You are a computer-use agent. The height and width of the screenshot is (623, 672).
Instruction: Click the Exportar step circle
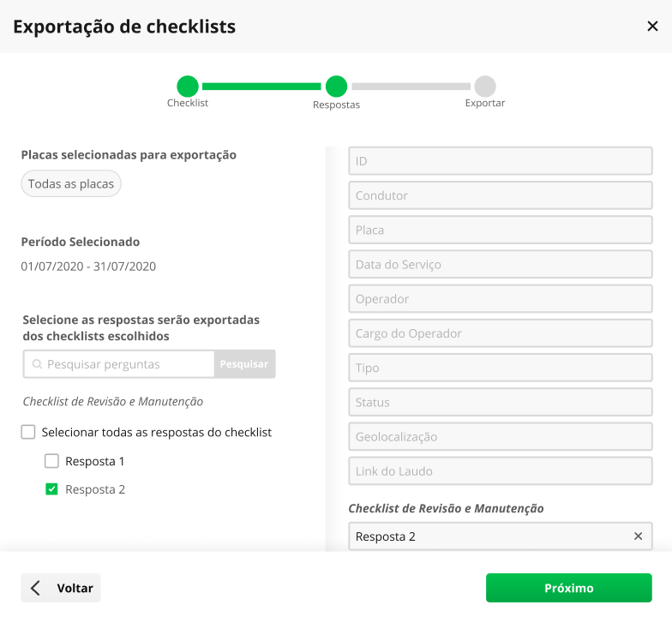pyautogui.click(x=485, y=86)
